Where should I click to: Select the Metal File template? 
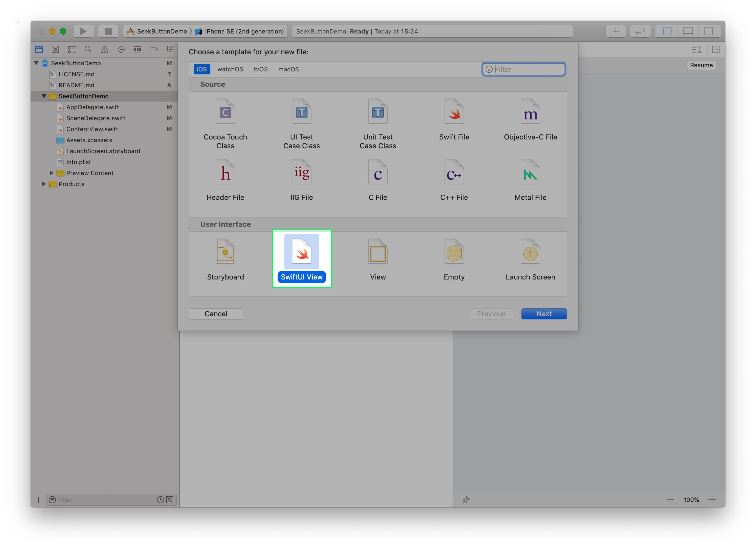pyautogui.click(x=530, y=172)
